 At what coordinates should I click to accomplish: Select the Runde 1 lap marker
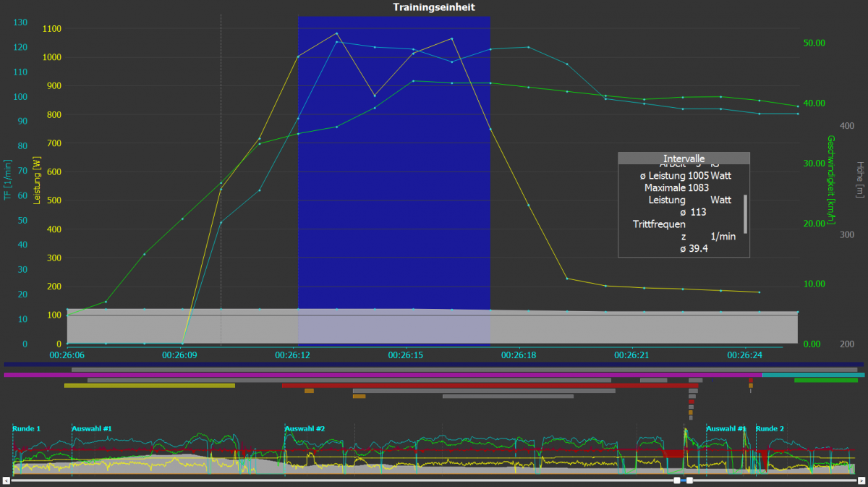click(27, 428)
